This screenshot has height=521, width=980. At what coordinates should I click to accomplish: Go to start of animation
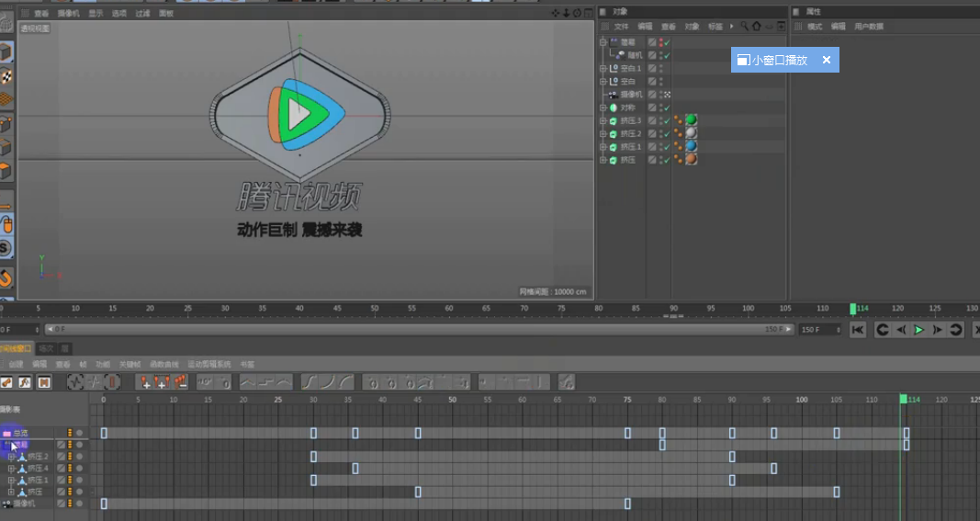pos(858,330)
